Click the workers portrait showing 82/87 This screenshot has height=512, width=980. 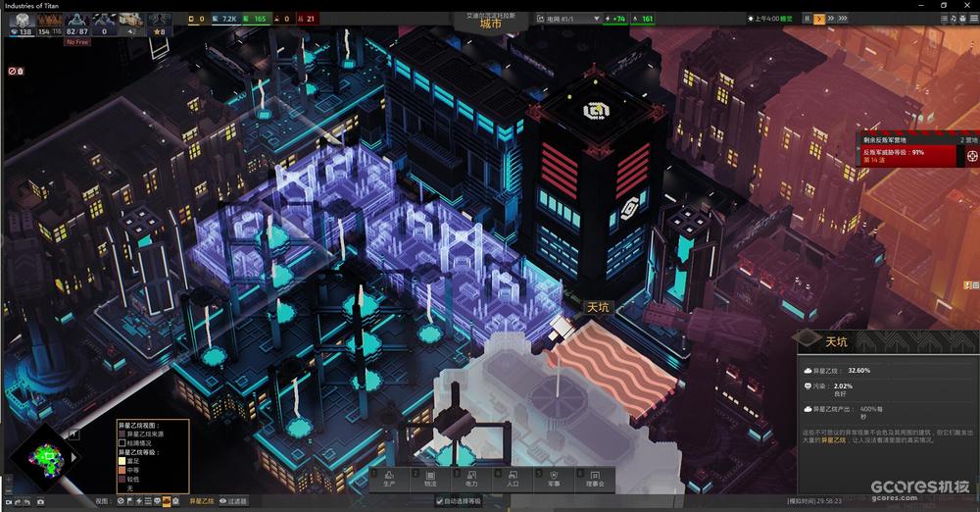76,25
